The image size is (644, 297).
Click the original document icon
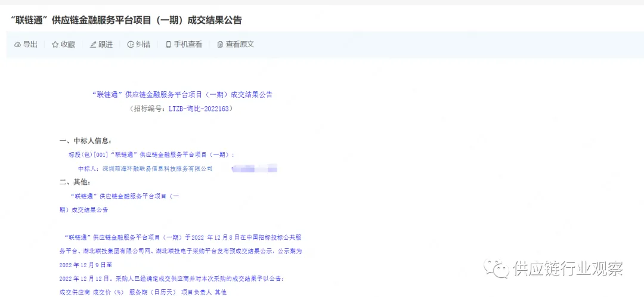click(220, 45)
